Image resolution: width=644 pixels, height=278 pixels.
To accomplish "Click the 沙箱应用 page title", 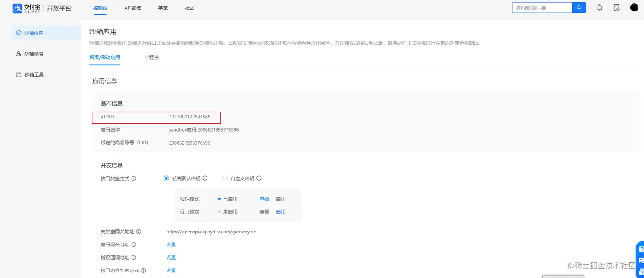I will pyautogui.click(x=103, y=32).
